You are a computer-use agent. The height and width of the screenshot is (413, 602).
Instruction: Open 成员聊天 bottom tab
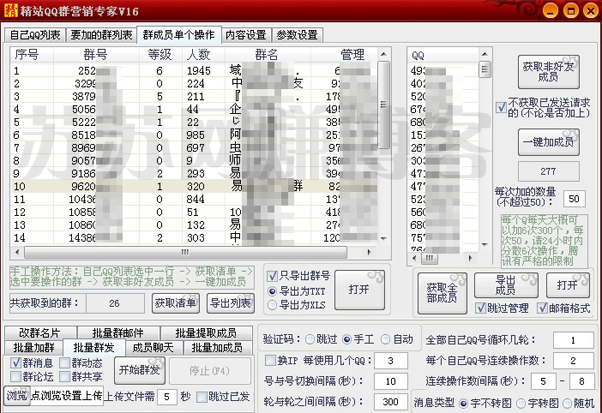153,348
